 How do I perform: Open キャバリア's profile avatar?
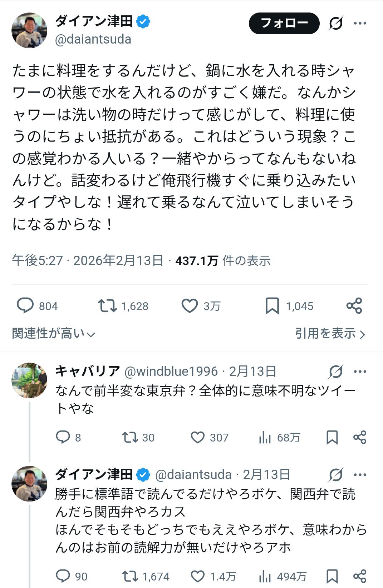click(x=29, y=380)
